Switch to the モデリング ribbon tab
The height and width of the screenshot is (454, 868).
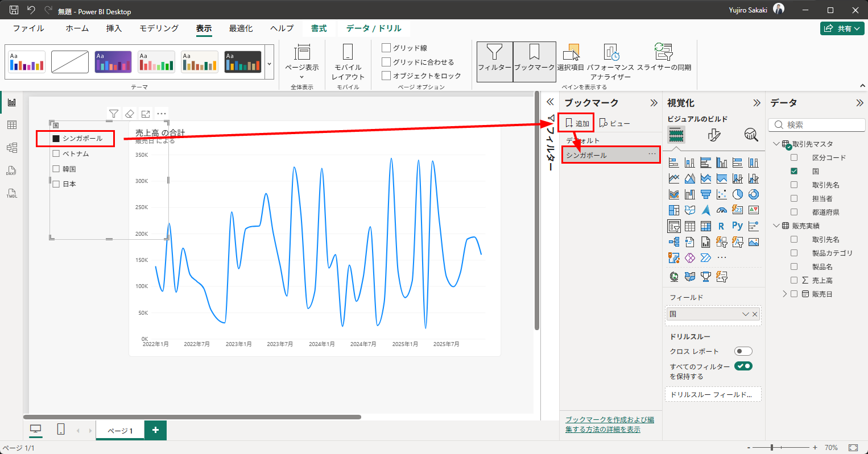[159, 28]
